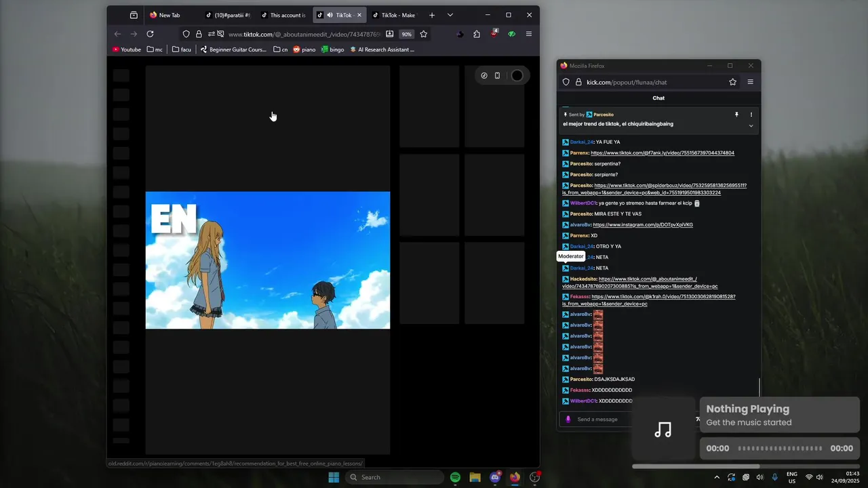Expand the pinned message chevron
The image size is (868, 488).
click(751, 126)
